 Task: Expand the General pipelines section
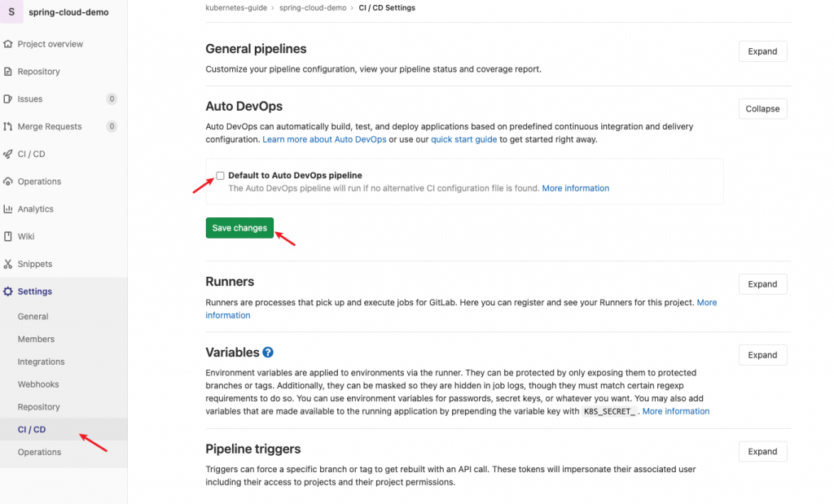(762, 51)
